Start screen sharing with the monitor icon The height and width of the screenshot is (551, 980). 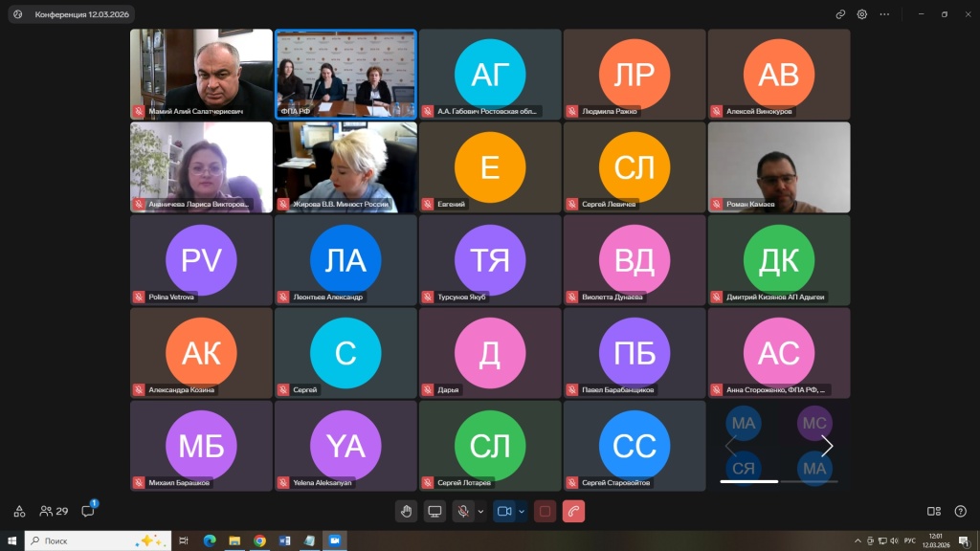[x=434, y=511]
